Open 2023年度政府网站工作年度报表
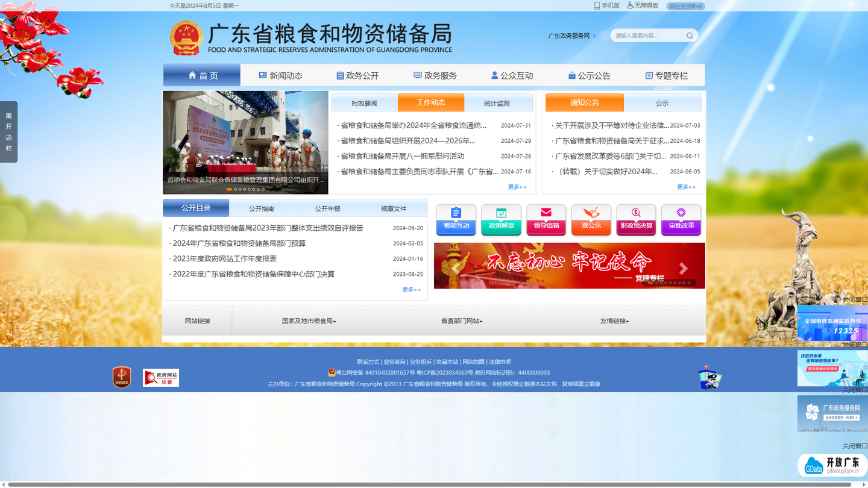The image size is (868, 488). point(225,258)
